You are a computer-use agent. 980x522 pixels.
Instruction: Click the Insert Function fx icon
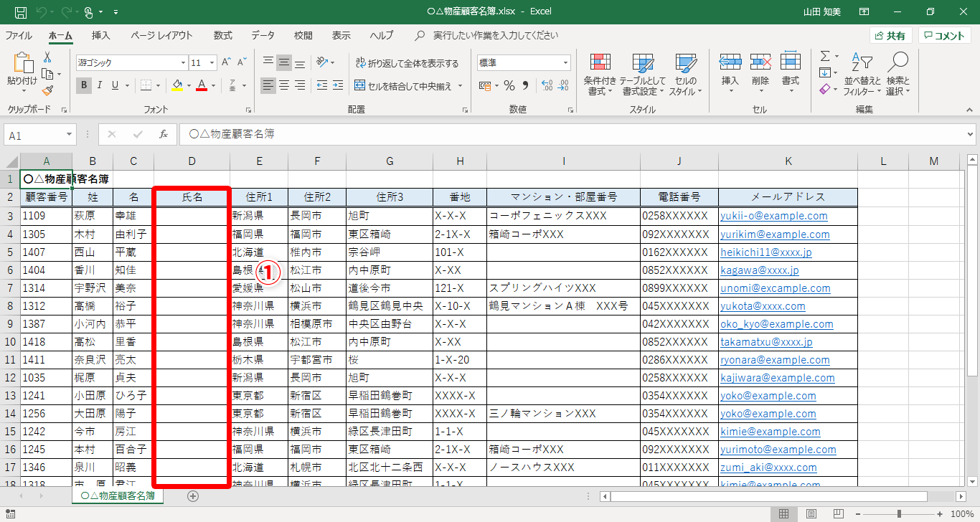(163, 134)
